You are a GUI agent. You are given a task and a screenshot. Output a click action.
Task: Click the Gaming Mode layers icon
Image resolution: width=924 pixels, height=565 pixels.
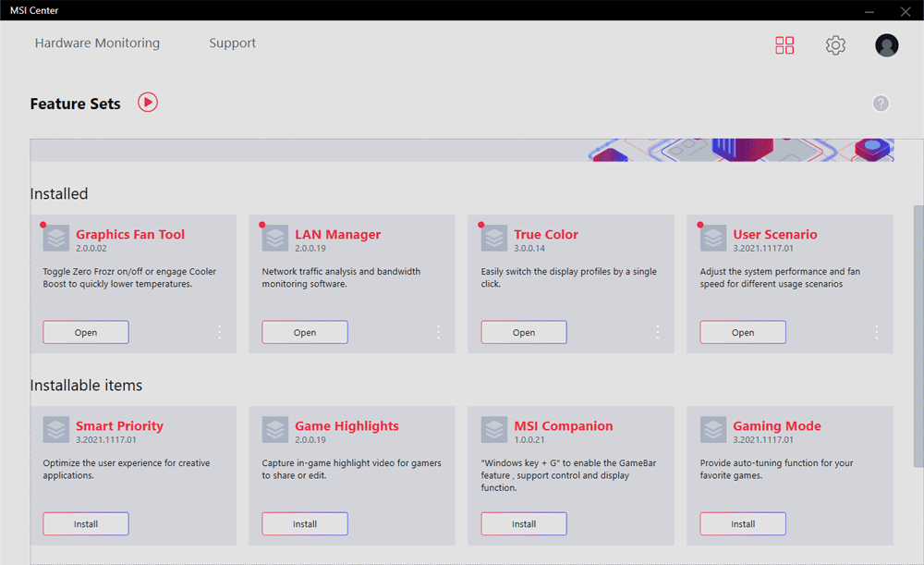[713, 430]
